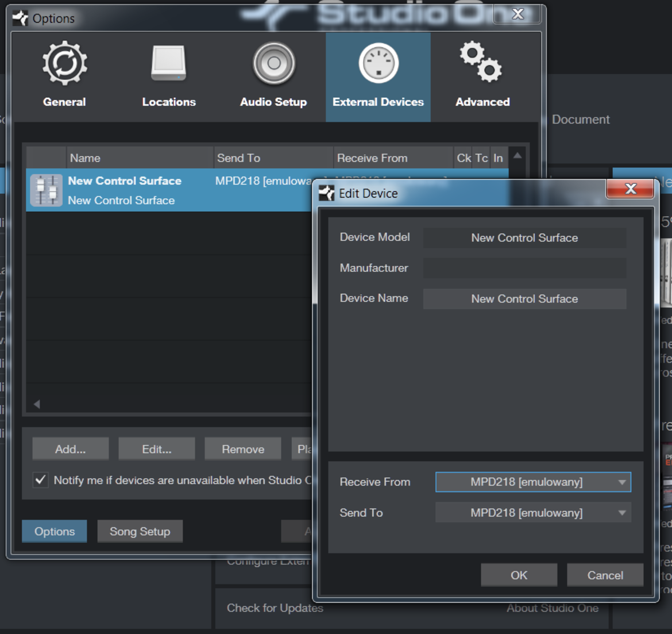672x634 pixels.
Task: Open the Send To dropdown in Edit Device
Action: point(533,513)
